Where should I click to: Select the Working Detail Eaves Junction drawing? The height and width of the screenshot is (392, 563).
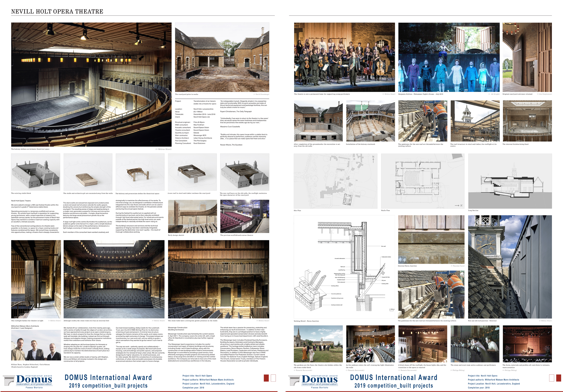(x=344, y=267)
